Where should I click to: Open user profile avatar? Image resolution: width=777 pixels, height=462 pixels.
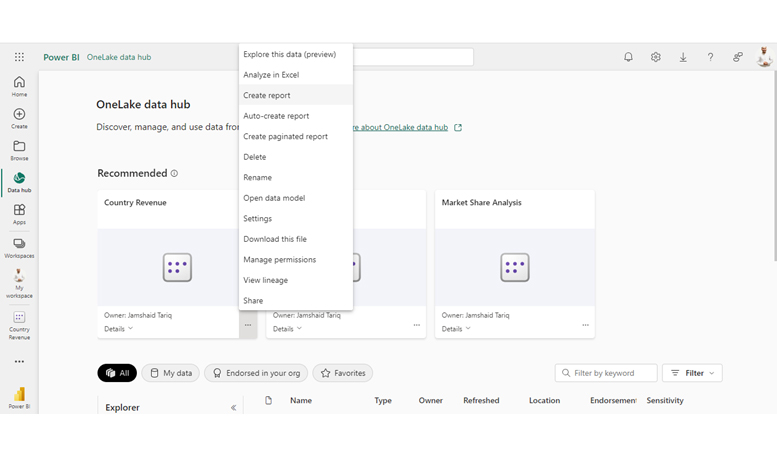click(765, 57)
